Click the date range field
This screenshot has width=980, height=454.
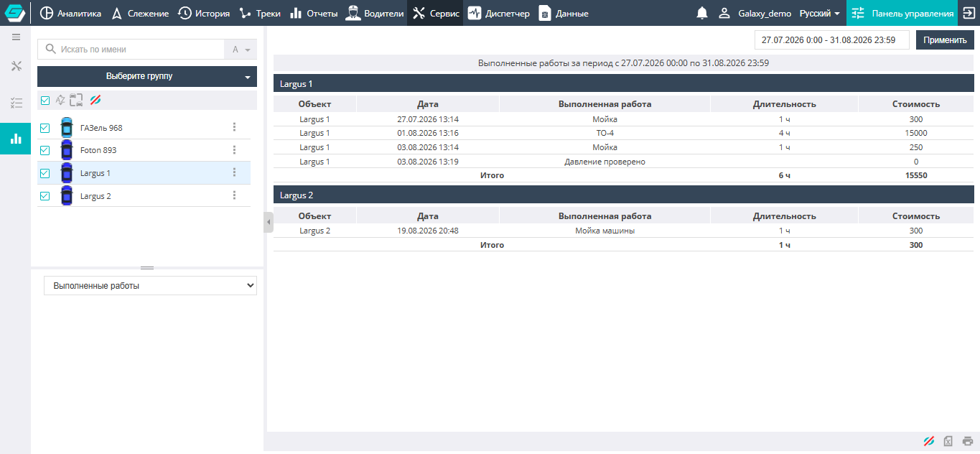[x=832, y=40]
